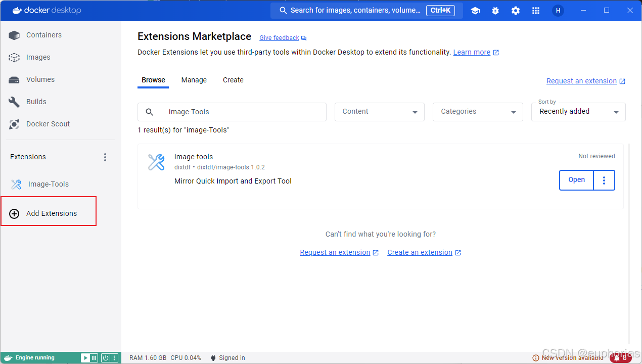The height and width of the screenshot is (364, 642).
Task: Click the Engine running whale status icon
Action: point(7,358)
